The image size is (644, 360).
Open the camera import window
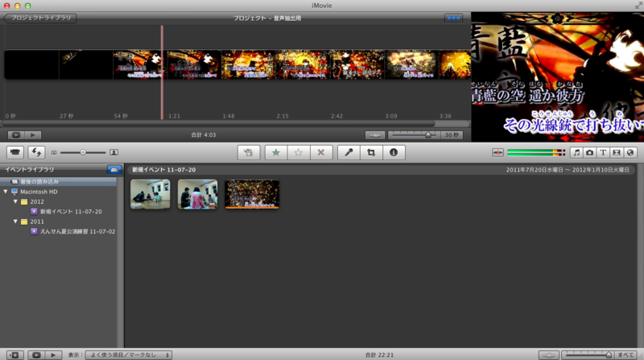click(15, 152)
